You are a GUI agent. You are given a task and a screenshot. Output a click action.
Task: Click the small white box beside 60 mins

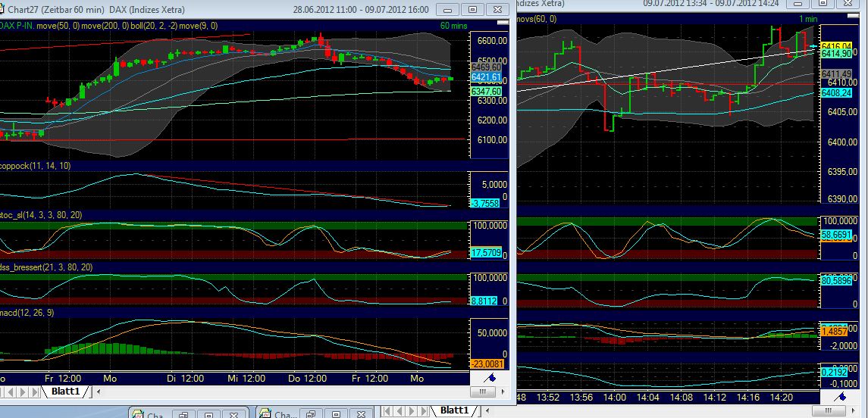pyautogui.click(x=503, y=23)
